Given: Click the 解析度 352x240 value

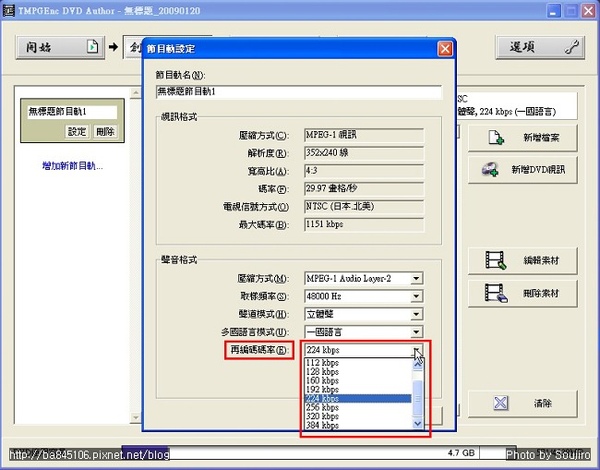Looking at the screenshot, I should point(364,153).
